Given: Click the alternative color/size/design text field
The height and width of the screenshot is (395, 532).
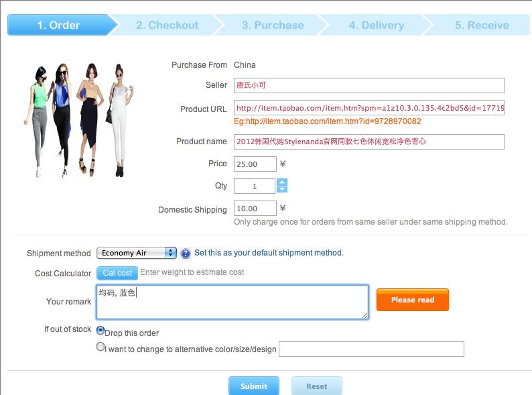Looking at the screenshot, I should click(371, 349).
